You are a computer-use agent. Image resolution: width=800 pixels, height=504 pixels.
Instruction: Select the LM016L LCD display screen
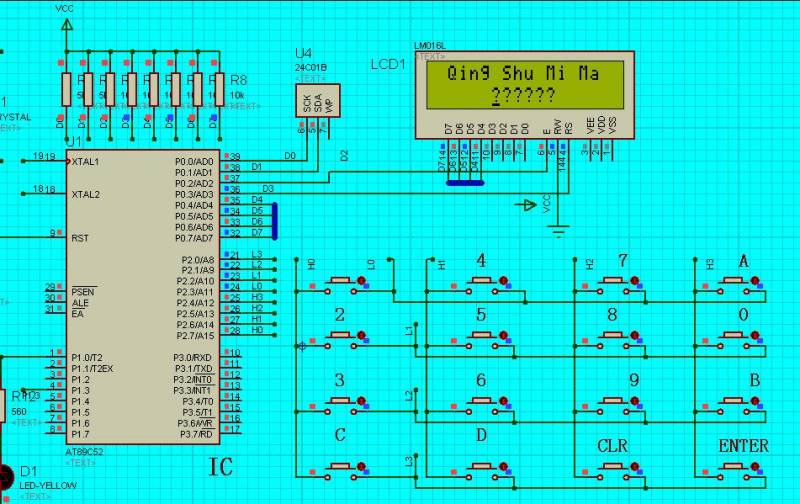coord(524,85)
